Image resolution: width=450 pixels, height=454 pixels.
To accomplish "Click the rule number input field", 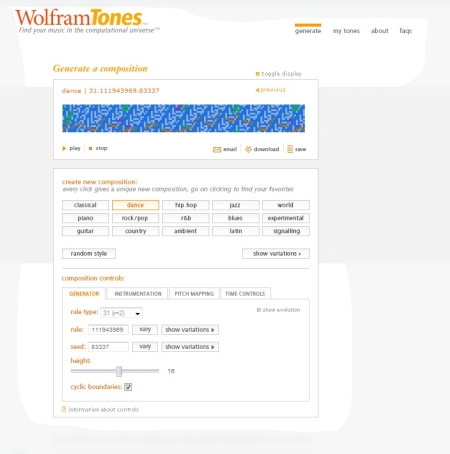I will 108,330.
